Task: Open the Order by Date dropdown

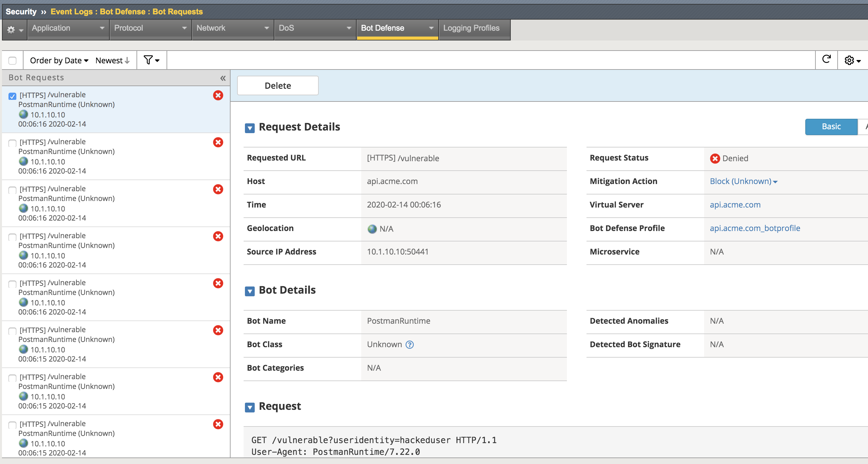Action: 59,60
